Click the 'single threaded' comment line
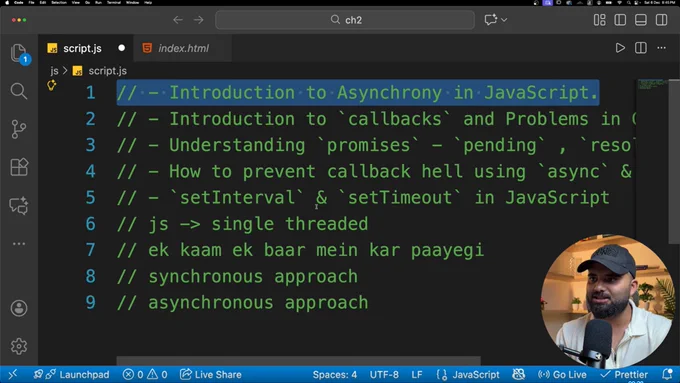Image resolution: width=680 pixels, height=383 pixels. [x=242, y=224]
